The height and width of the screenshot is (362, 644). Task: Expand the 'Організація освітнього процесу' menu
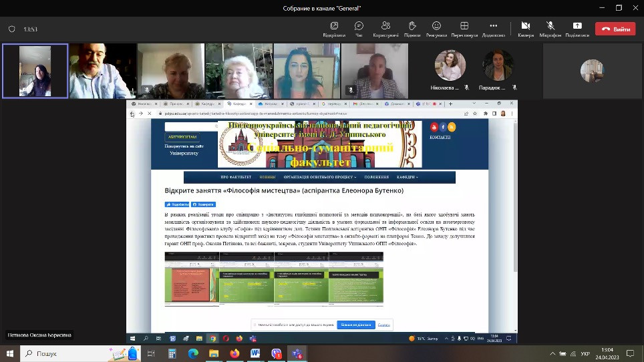[x=320, y=177]
